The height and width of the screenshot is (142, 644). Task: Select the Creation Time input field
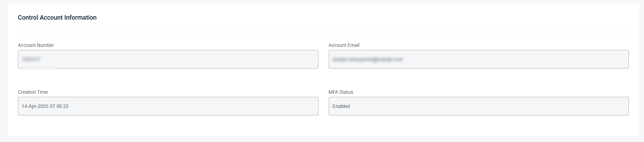point(168,106)
